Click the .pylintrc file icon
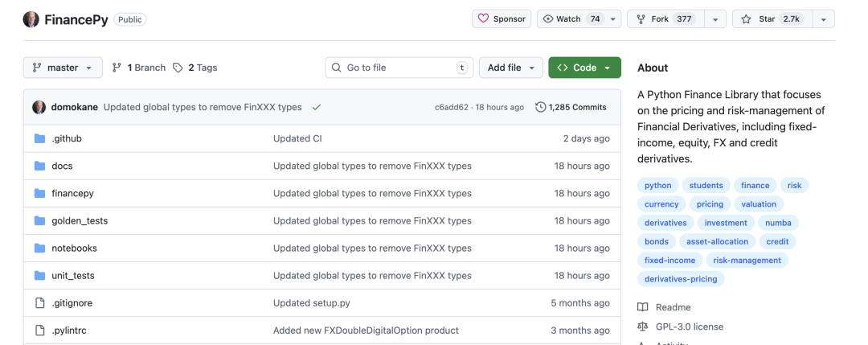This screenshot has width=868, height=345. click(39, 331)
